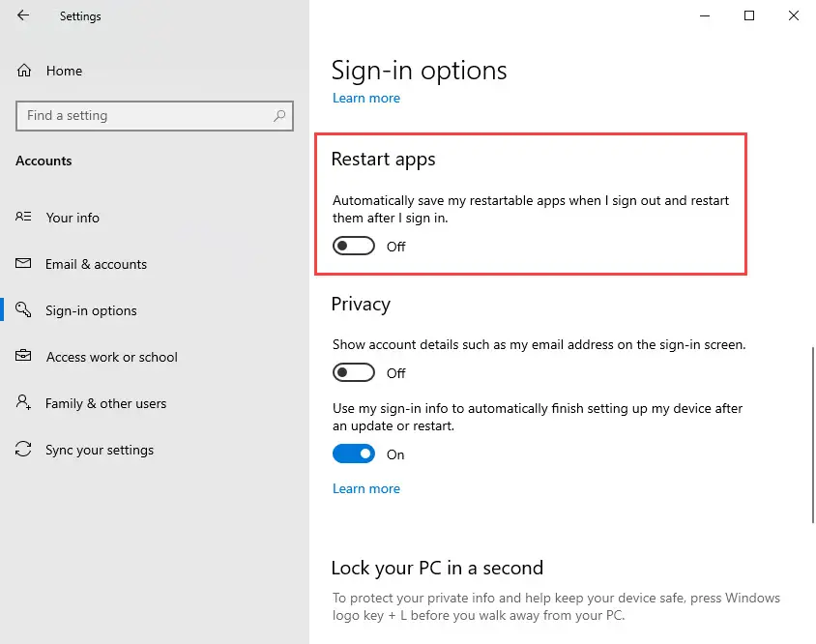This screenshot has width=816, height=644.
Task: Click the 'Use my sign-in info' description text
Action: pos(538,417)
